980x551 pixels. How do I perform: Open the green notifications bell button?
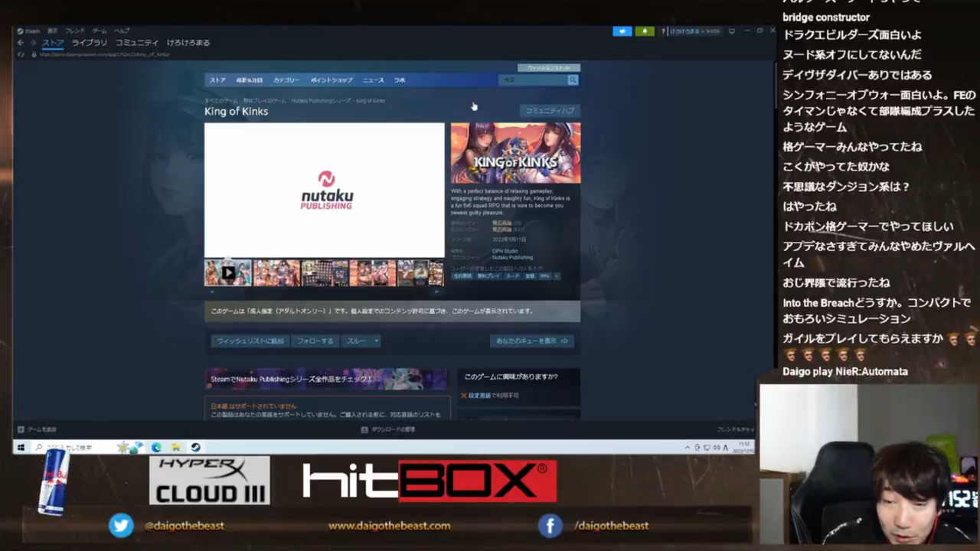(x=645, y=31)
